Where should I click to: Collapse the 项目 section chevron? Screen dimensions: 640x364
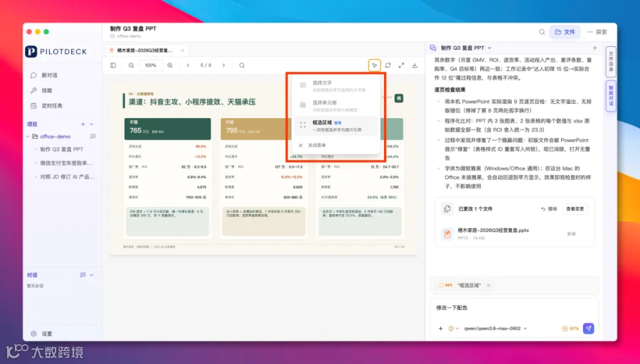[92, 124]
